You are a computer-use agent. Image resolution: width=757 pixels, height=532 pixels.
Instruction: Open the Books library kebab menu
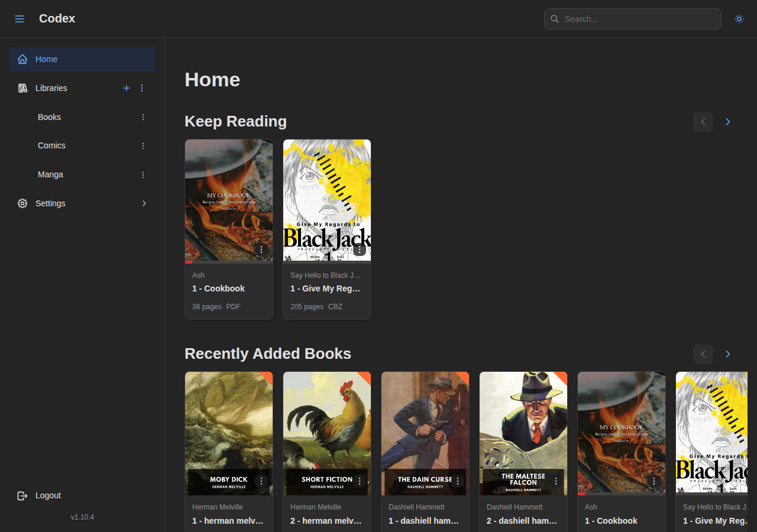click(x=143, y=117)
